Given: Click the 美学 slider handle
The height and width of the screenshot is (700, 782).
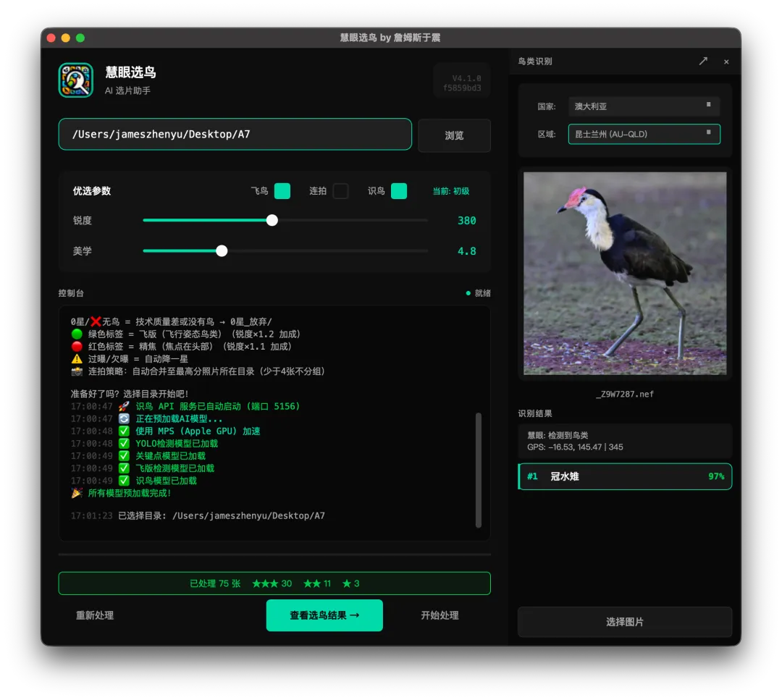Looking at the screenshot, I should click(x=222, y=250).
